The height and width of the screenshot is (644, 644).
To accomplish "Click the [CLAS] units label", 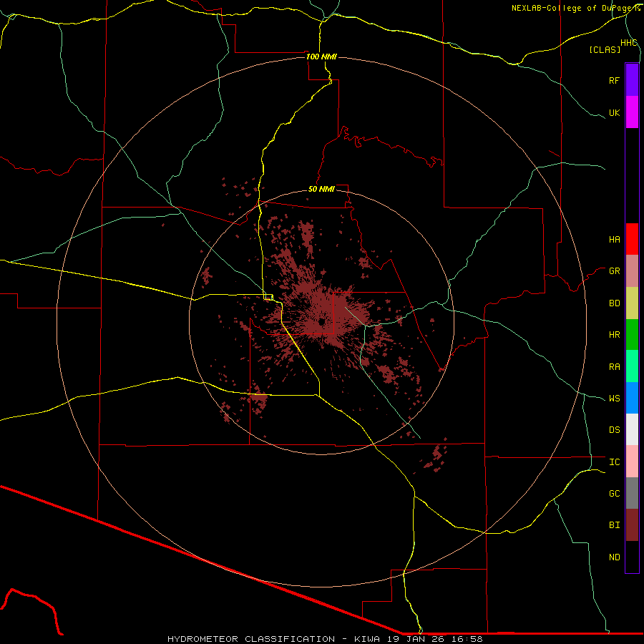I will click(605, 50).
